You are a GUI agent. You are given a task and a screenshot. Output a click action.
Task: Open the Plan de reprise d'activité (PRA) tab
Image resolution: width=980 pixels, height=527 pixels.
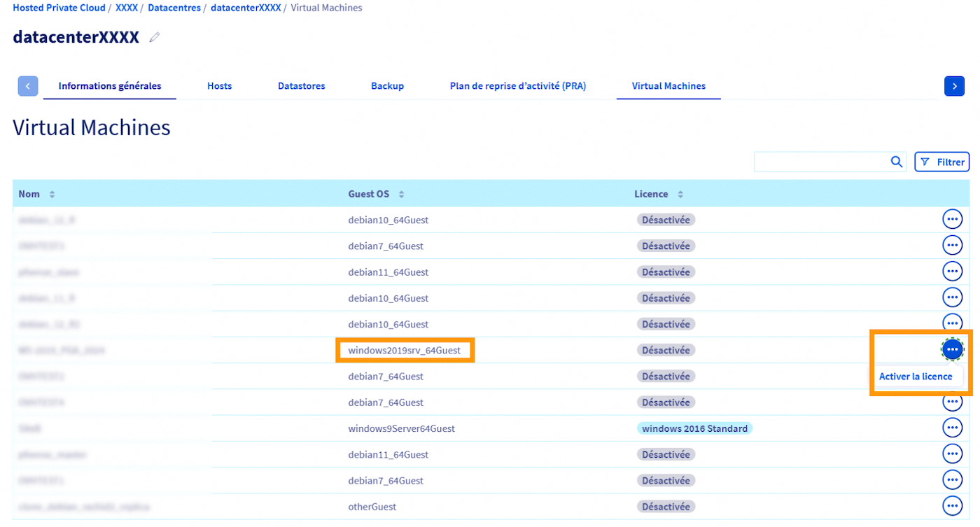[517, 85]
